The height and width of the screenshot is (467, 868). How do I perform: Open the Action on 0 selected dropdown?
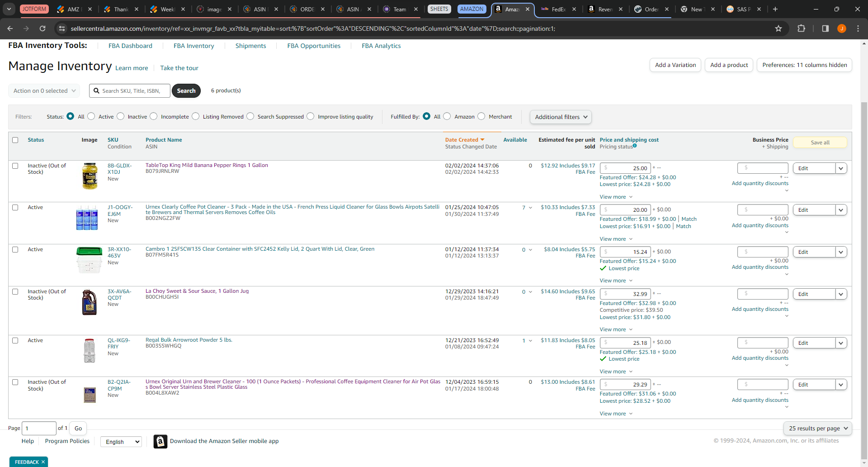pos(44,91)
